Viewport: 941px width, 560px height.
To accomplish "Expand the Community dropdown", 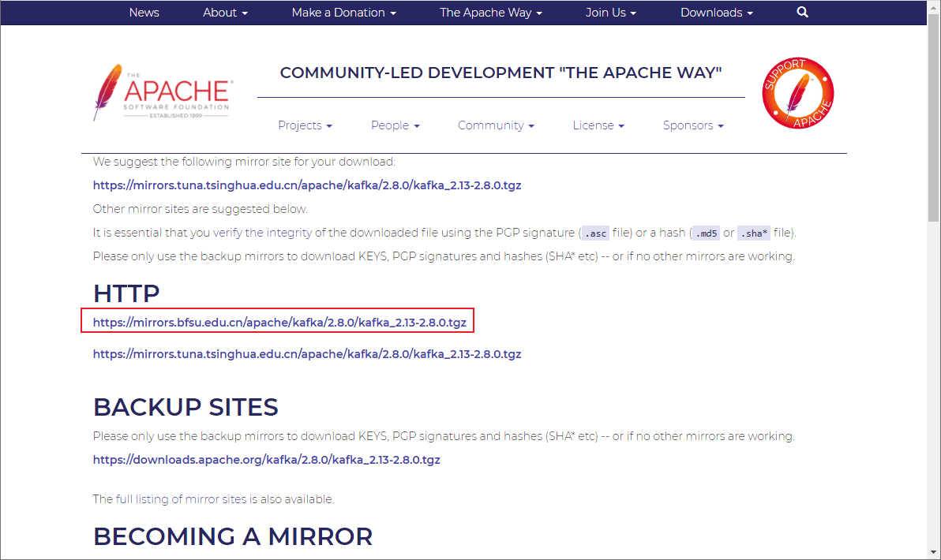I will point(496,125).
